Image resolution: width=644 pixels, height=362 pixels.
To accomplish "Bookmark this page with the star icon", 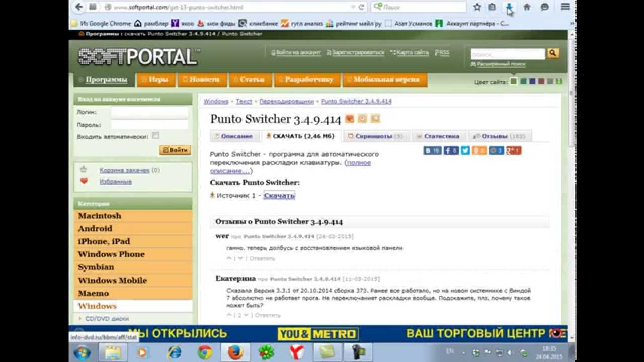I will point(477,7).
